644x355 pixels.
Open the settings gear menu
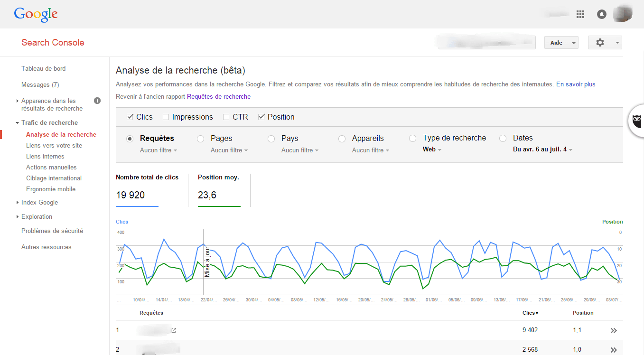click(x=604, y=43)
